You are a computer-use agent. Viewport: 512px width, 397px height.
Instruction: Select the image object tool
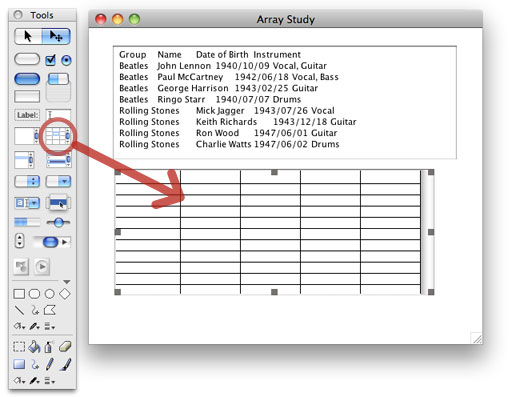click(x=21, y=266)
